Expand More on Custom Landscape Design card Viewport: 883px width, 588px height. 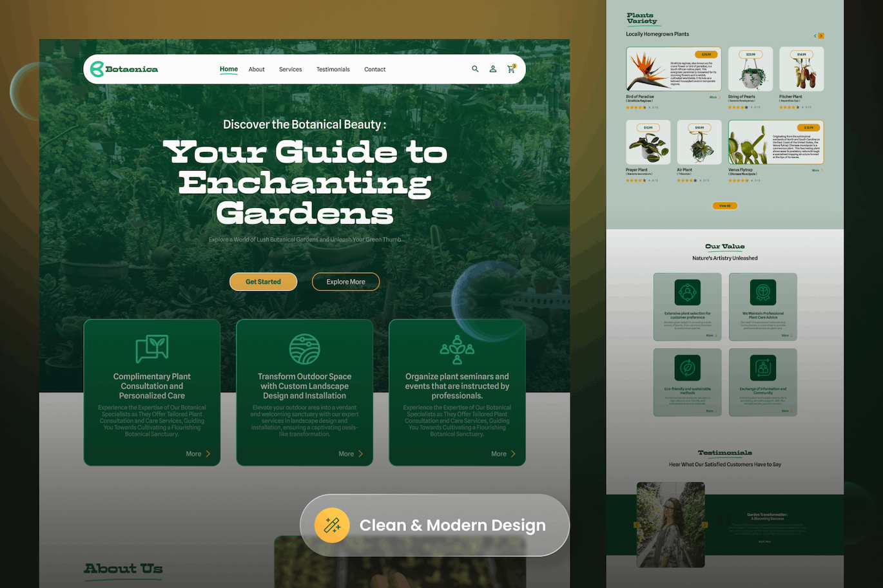351,454
